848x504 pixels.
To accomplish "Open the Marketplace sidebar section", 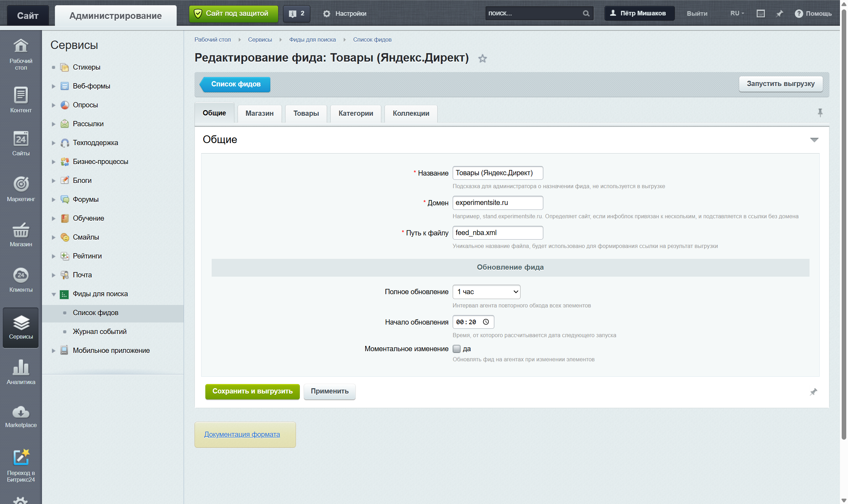I will [x=21, y=416].
